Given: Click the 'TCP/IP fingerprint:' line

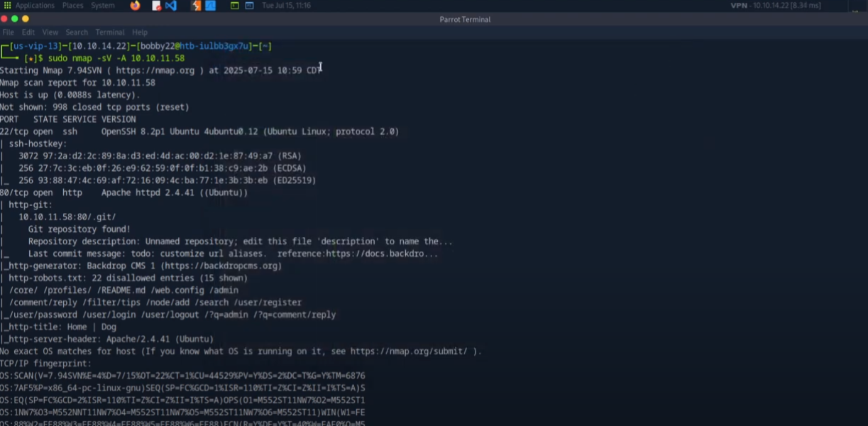Looking at the screenshot, I should 46,363.
